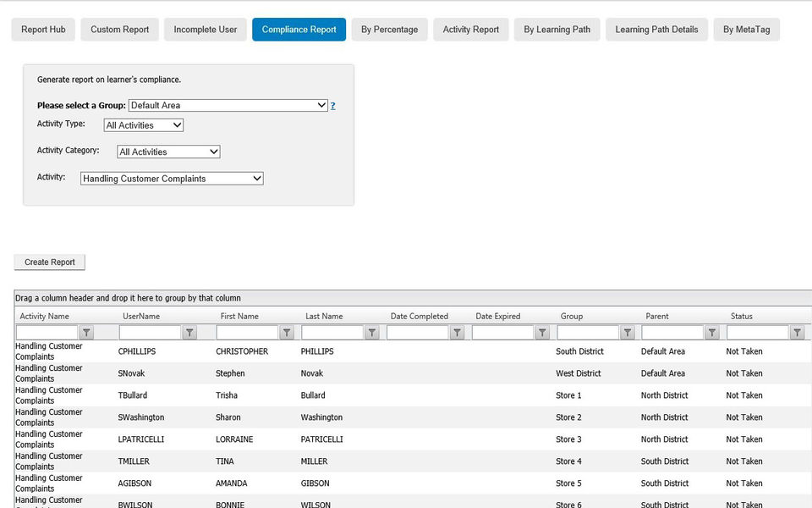Screen dimensions: 812x508
Task: Select the CPHILLIPS username cell
Action: pyautogui.click(x=137, y=351)
